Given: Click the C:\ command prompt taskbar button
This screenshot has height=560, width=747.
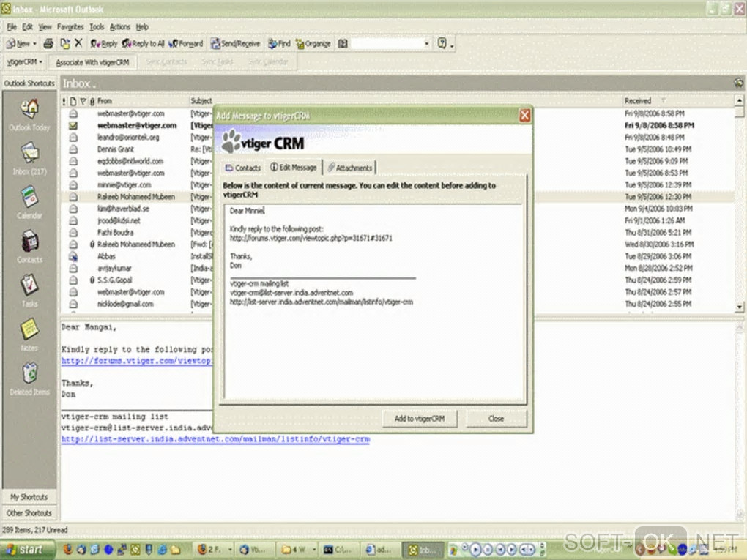Looking at the screenshot, I should point(338,550).
